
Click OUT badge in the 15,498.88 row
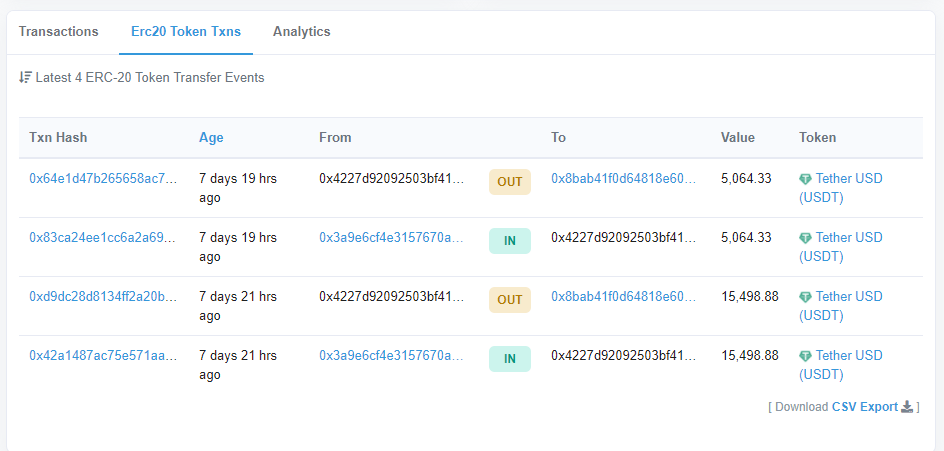click(x=509, y=300)
